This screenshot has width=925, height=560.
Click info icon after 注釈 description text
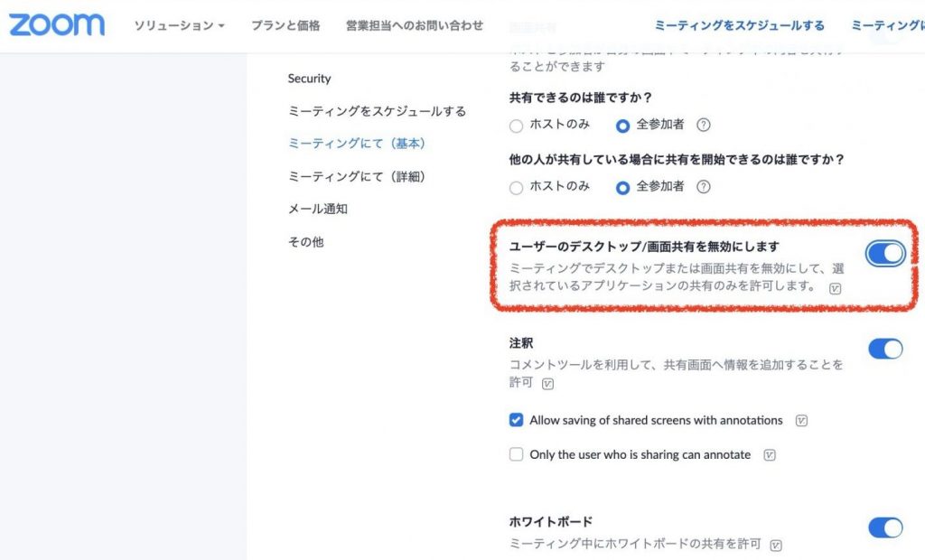[547, 384]
